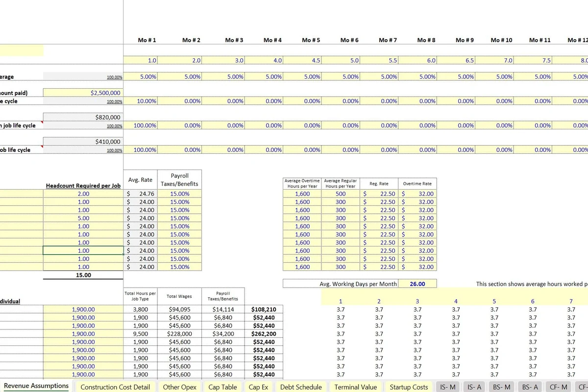The width and height of the screenshot is (588, 392).
Task: Open the IS- M sheet tab
Action: tap(448, 387)
